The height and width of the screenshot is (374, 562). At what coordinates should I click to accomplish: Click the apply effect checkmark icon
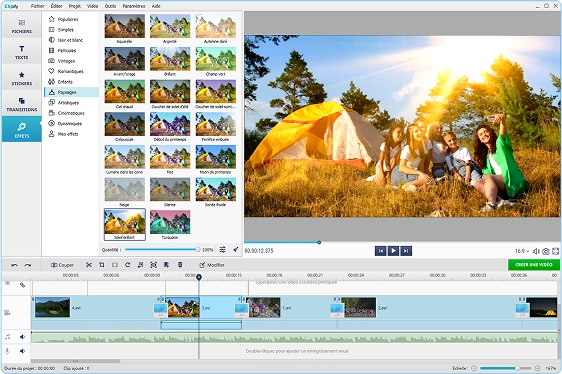tap(235, 250)
